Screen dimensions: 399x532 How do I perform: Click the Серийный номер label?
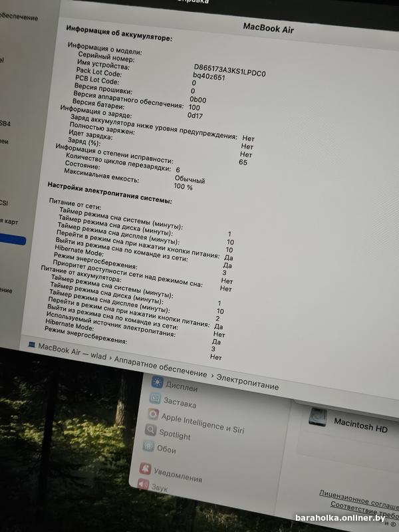pos(106,57)
